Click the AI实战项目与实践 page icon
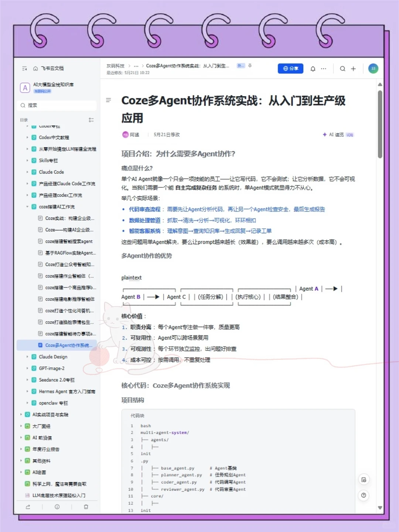399x532 pixels. pos(27,415)
